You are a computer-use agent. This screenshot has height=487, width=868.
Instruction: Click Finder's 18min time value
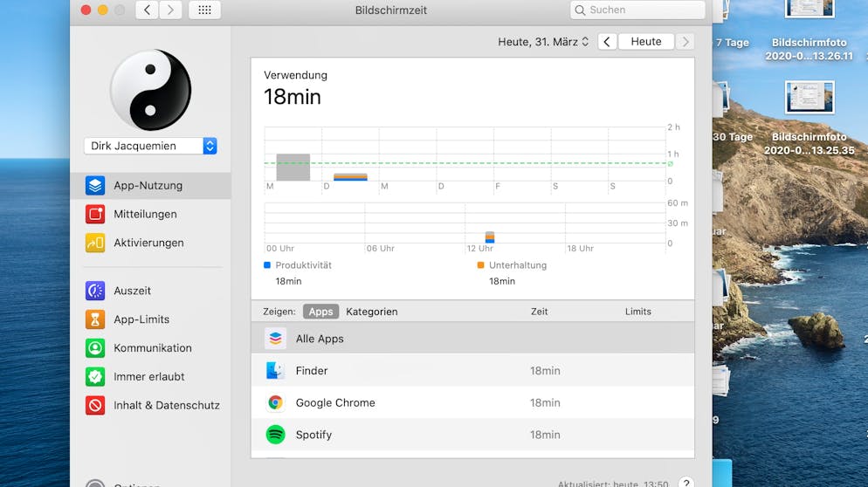point(545,371)
